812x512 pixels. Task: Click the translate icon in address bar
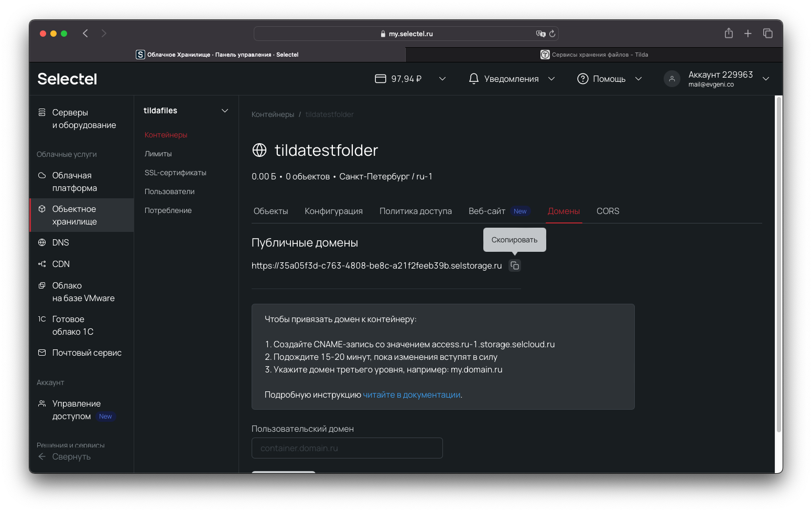point(540,34)
